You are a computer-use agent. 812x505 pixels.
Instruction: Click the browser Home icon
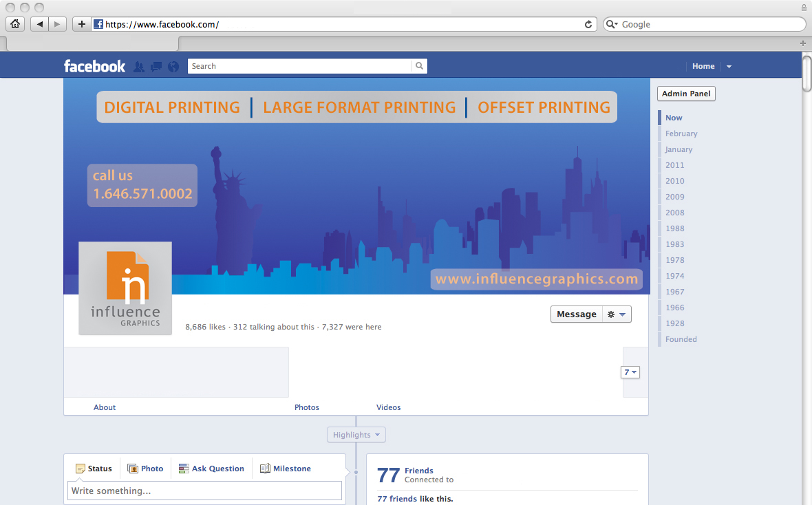[x=15, y=24]
